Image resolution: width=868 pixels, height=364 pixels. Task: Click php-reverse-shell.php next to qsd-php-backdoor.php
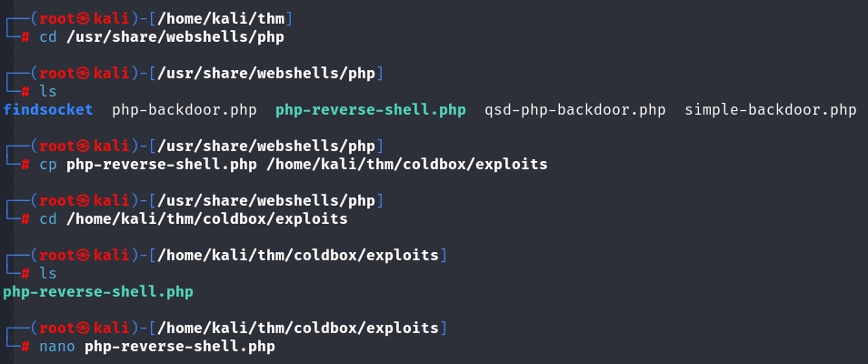tap(371, 110)
